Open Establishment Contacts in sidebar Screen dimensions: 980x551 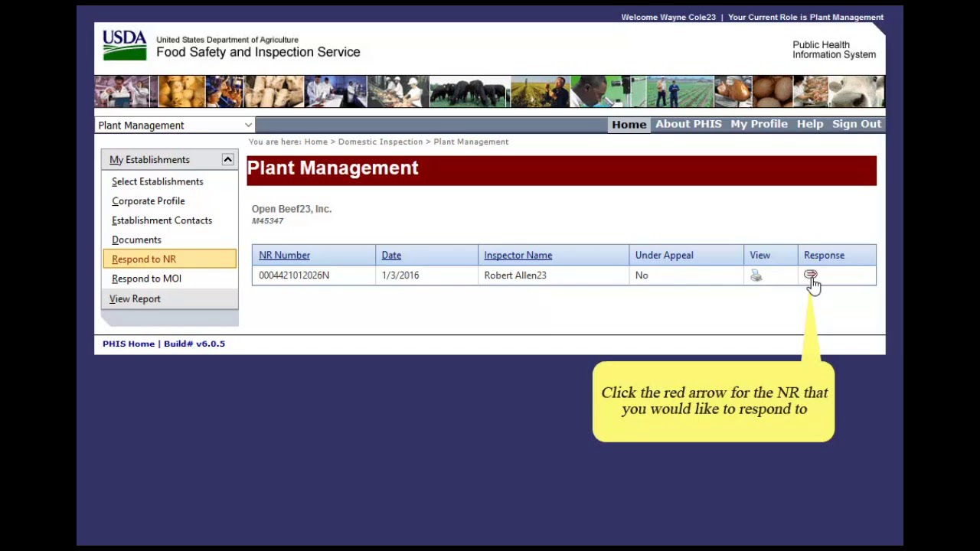(x=162, y=220)
